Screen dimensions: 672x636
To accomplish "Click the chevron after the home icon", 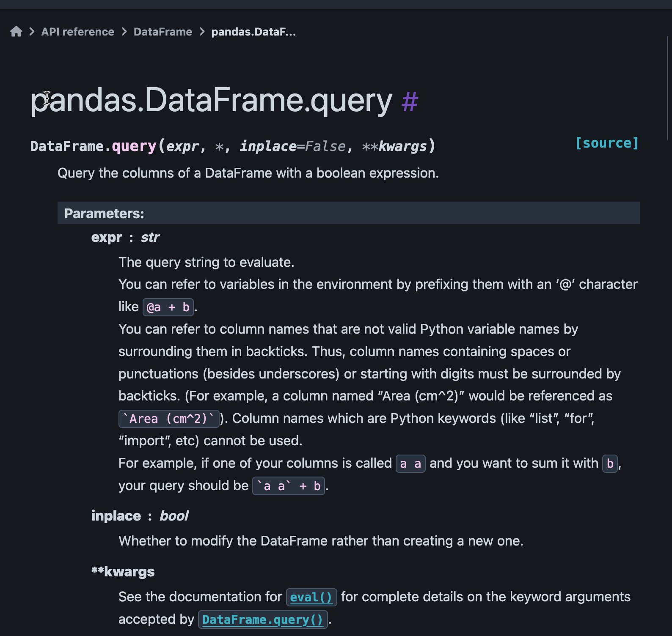I will (32, 32).
